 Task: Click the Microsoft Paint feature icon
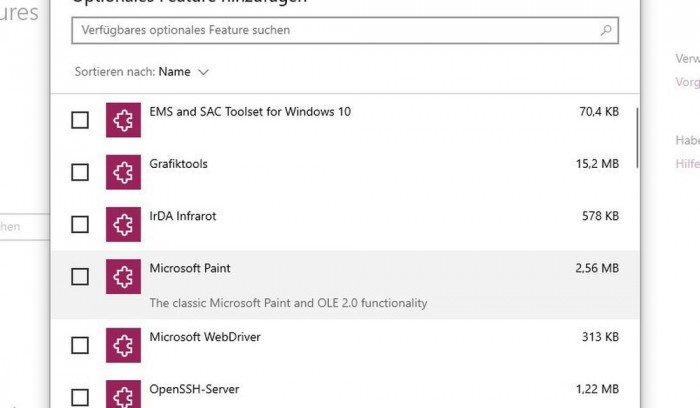pos(123,276)
